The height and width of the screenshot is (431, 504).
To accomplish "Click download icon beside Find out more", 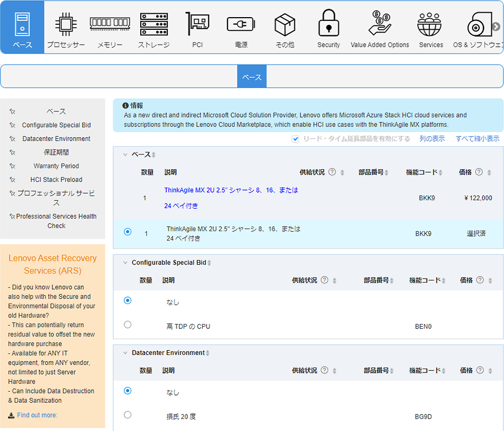I will [x=11, y=415].
